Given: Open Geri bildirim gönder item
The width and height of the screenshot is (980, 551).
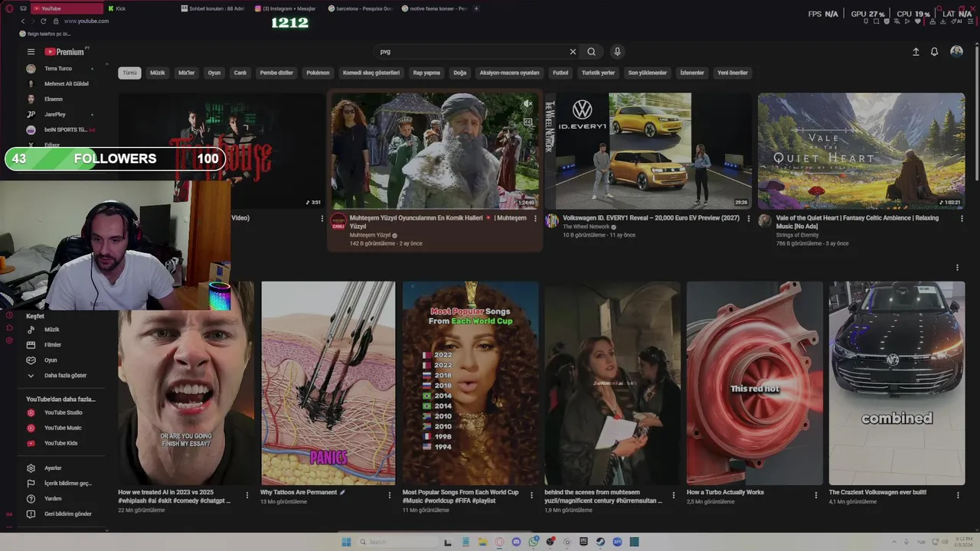Looking at the screenshot, I should (61, 514).
